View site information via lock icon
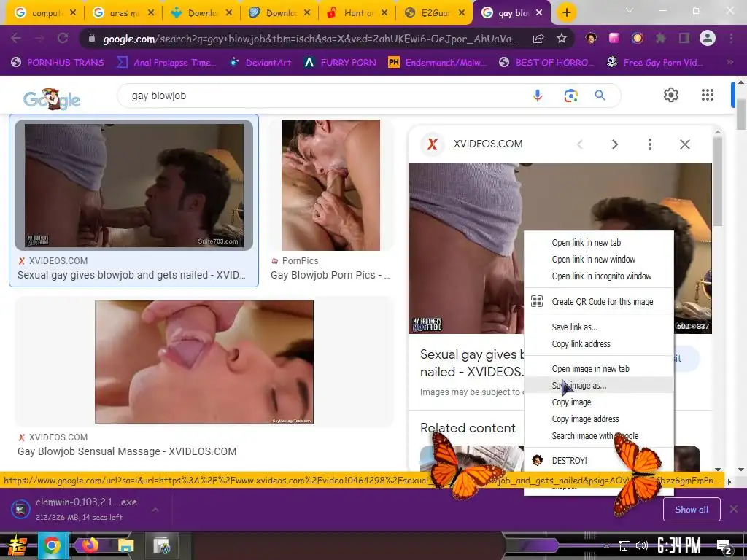This screenshot has height=560, width=747. (92, 38)
